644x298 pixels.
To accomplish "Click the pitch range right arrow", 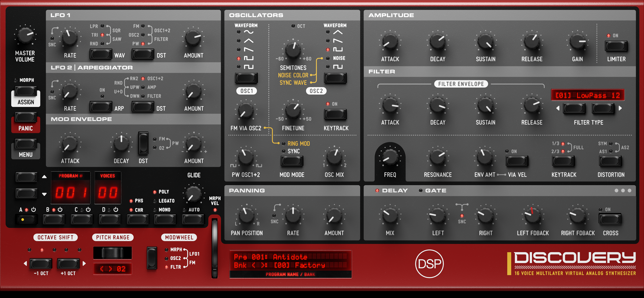I will pyautogui.click(x=110, y=269).
